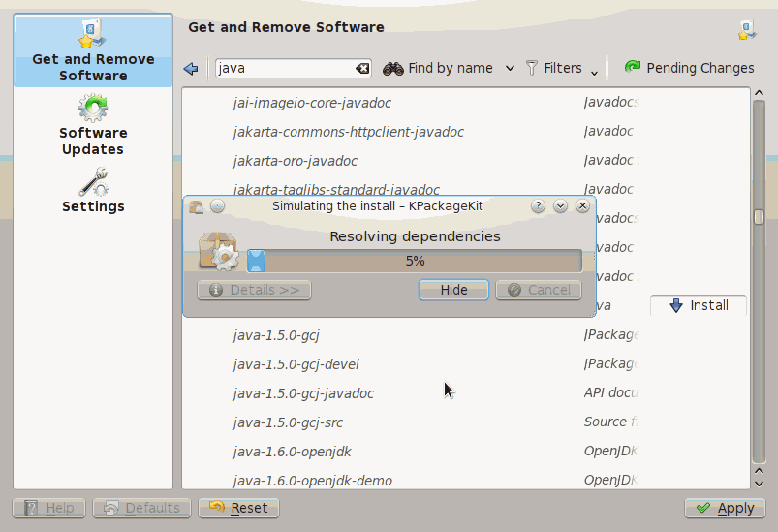Clear the java search text
The height and width of the screenshot is (532, 778).
(362, 69)
